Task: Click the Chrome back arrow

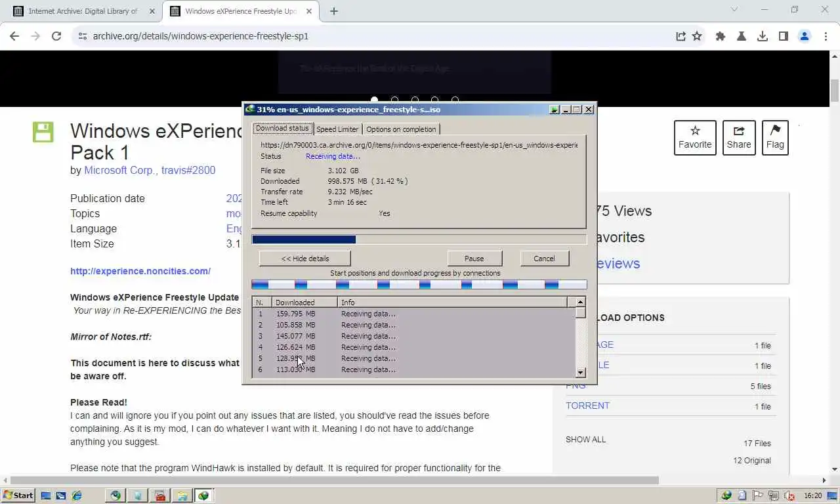Action: coord(14,36)
